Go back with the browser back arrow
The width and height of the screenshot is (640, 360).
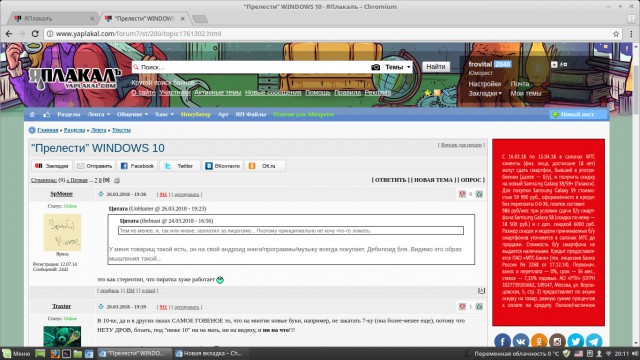pyautogui.click(x=9, y=34)
